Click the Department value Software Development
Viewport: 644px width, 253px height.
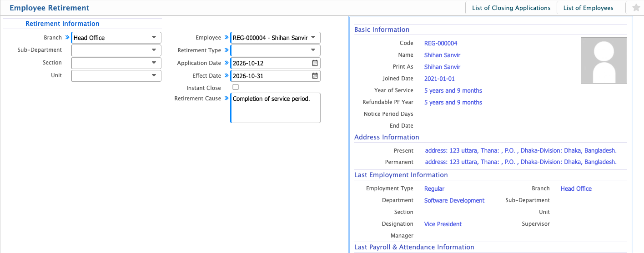tap(454, 200)
